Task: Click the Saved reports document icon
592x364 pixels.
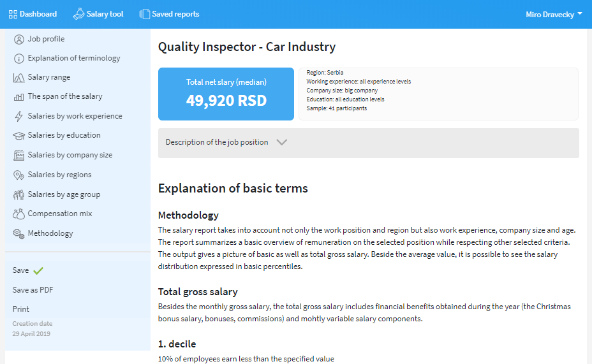Action: (x=144, y=14)
